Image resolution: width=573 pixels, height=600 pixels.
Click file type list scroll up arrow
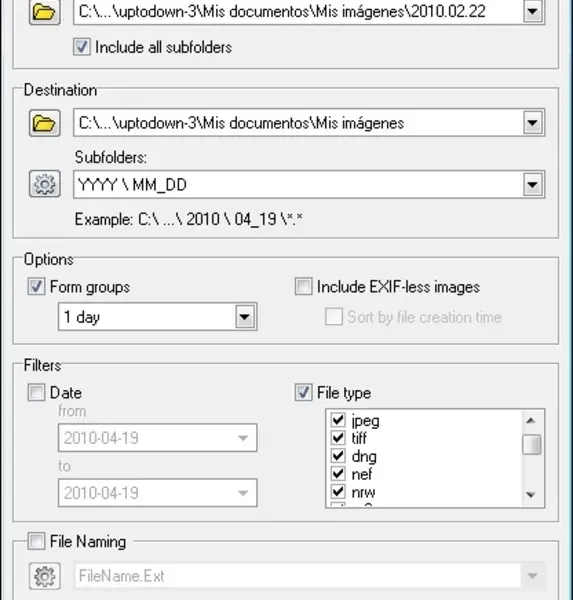pyautogui.click(x=531, y=421)
